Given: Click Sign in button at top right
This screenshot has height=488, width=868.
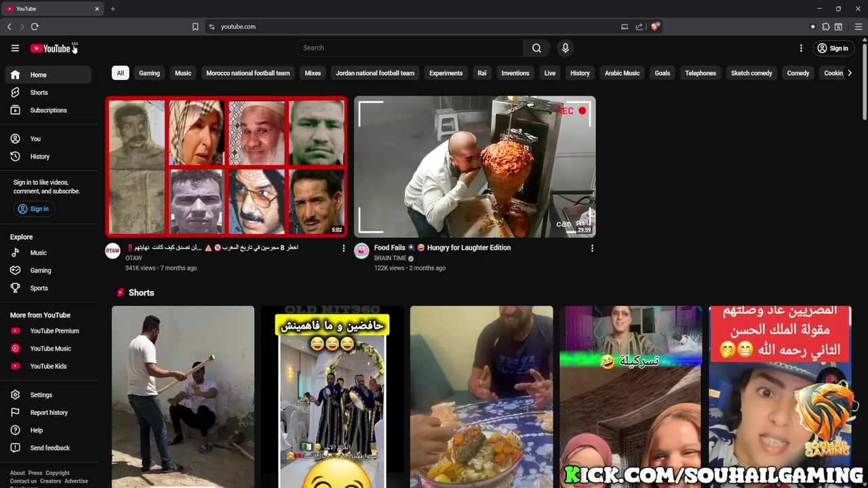Looking at the screenshot, I should (832, 48).
